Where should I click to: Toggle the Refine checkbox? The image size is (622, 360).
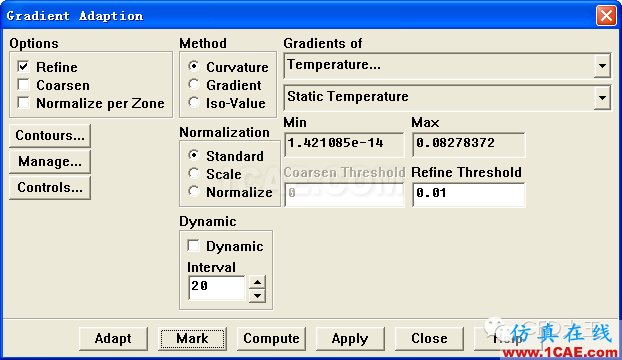[23, 66]
